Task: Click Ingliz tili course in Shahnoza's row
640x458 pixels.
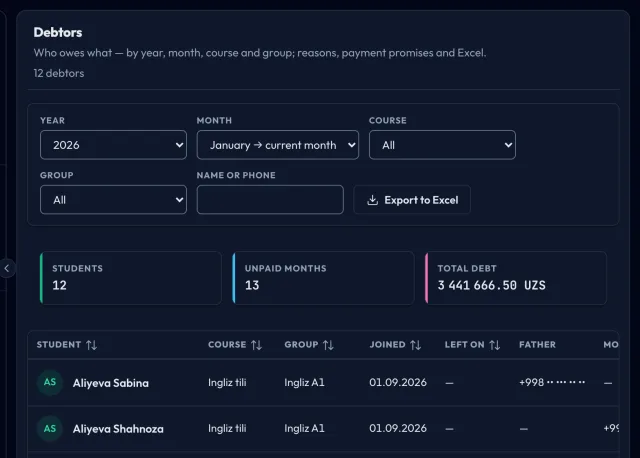Action: (x=227, y=428)
